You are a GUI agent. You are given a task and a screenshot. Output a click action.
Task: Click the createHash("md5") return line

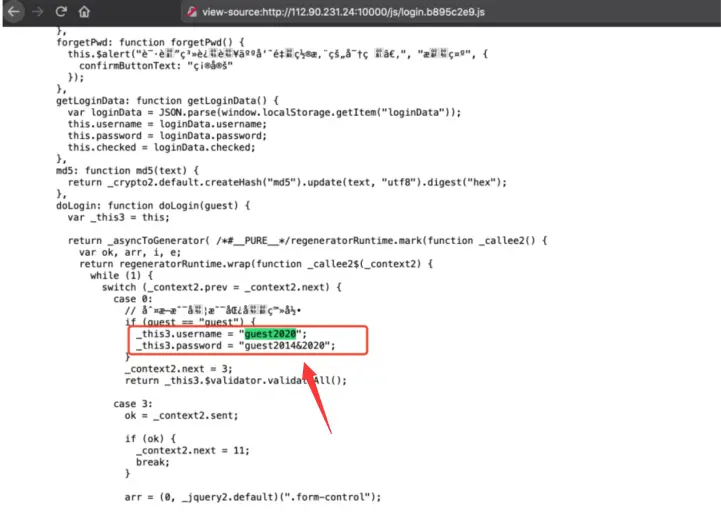[287, 183]
